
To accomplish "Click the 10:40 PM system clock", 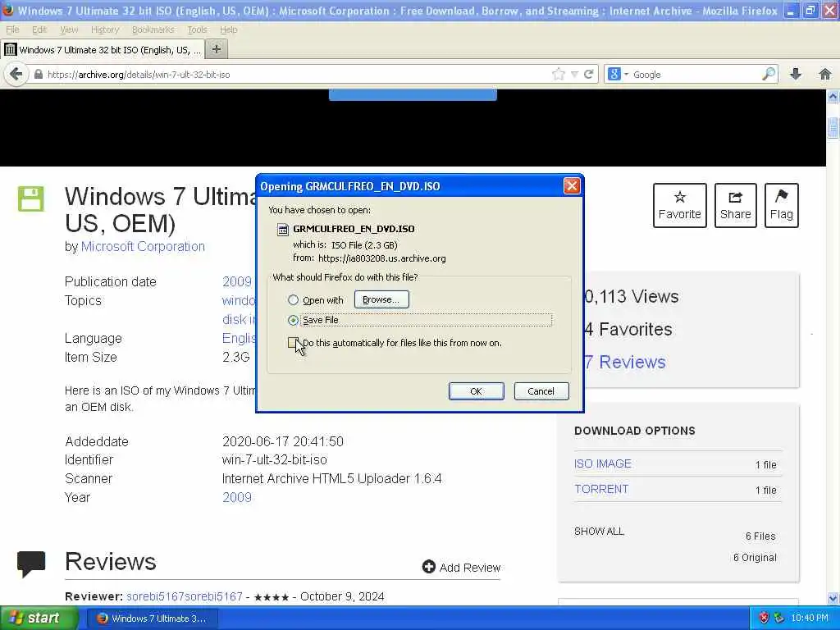I will click(810, 619).
